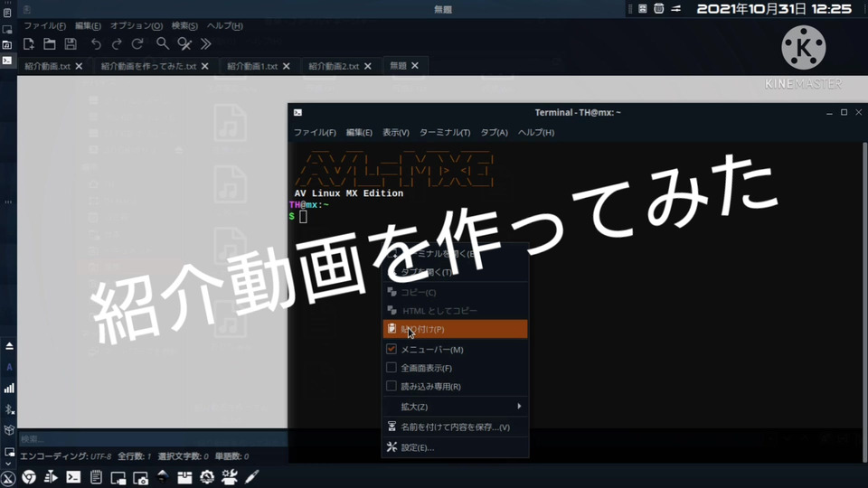Expand the toolbar overflow double chevron
The height and width of the screenshot is (488, 868).
tap(206, 43)
